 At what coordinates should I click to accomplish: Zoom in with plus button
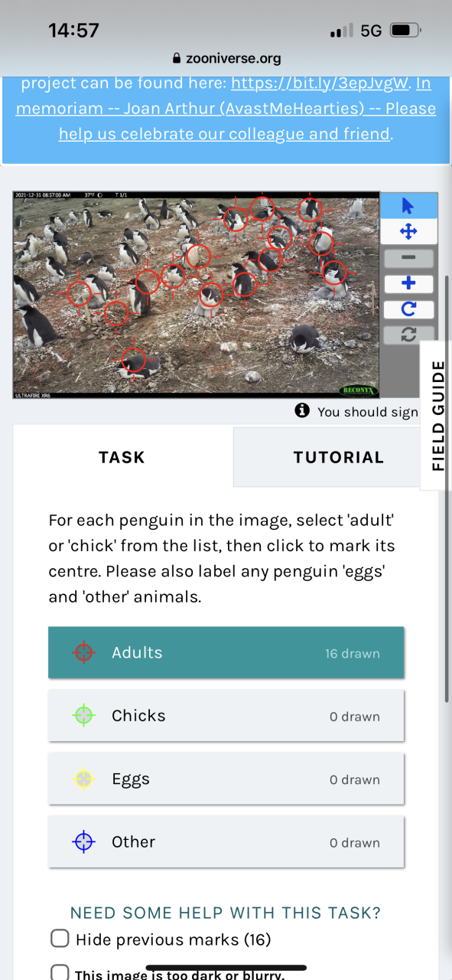[x=408, y=284]
